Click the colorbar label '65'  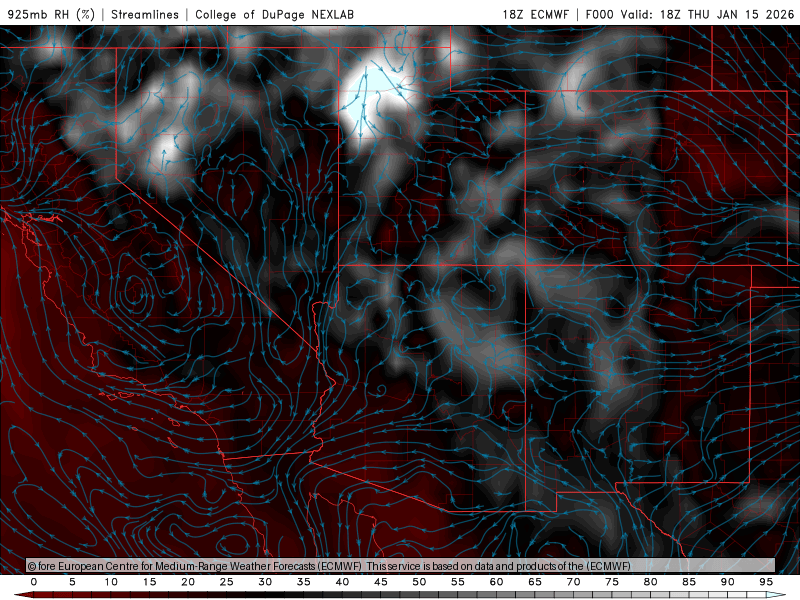(535, 582)
